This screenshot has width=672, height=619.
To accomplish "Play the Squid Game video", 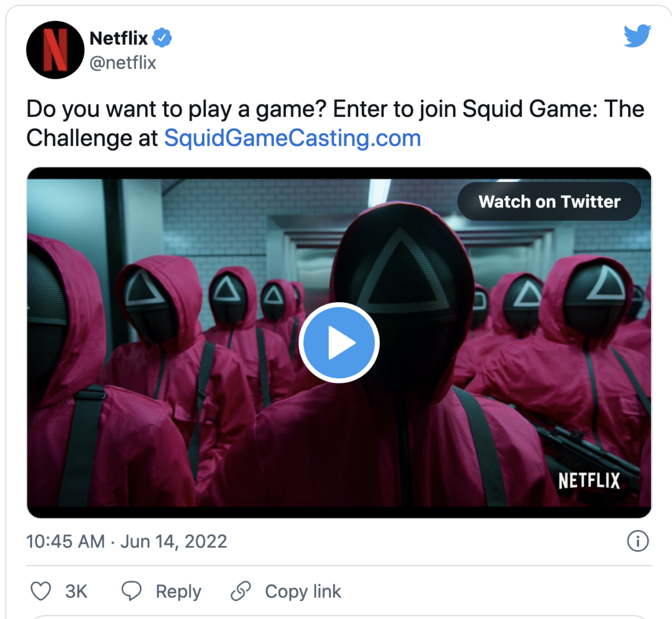I will (x=339, y=343).
